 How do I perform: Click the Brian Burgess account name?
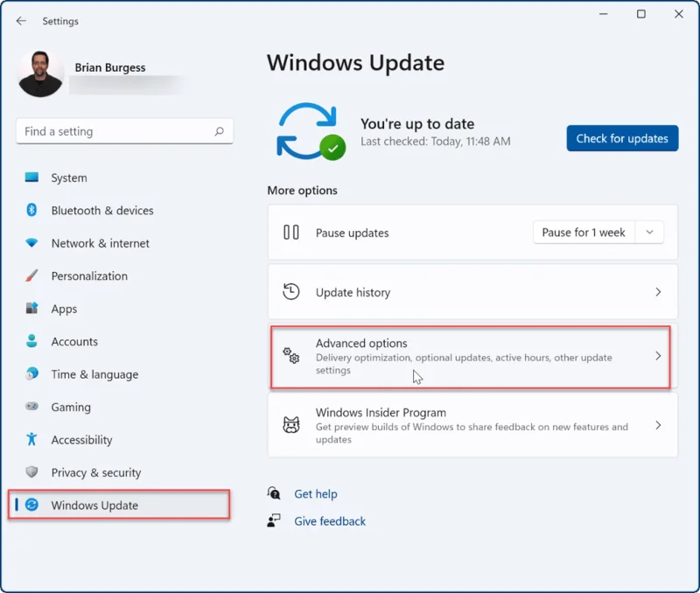(x=110, y=67)
